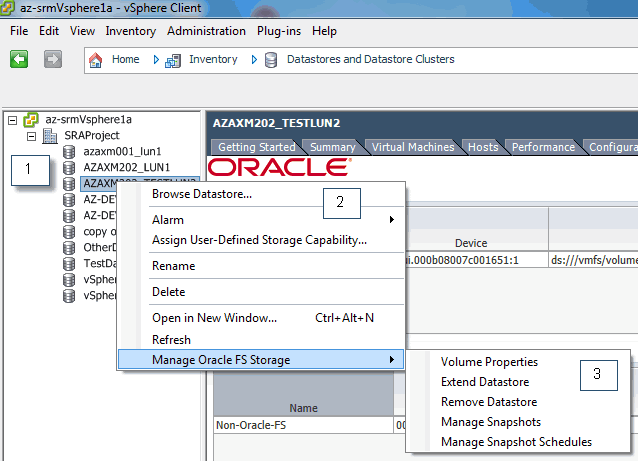Select Alarm in context menu
The width and height of the screenshot is (638, 461).
click(x=168, y=220)
